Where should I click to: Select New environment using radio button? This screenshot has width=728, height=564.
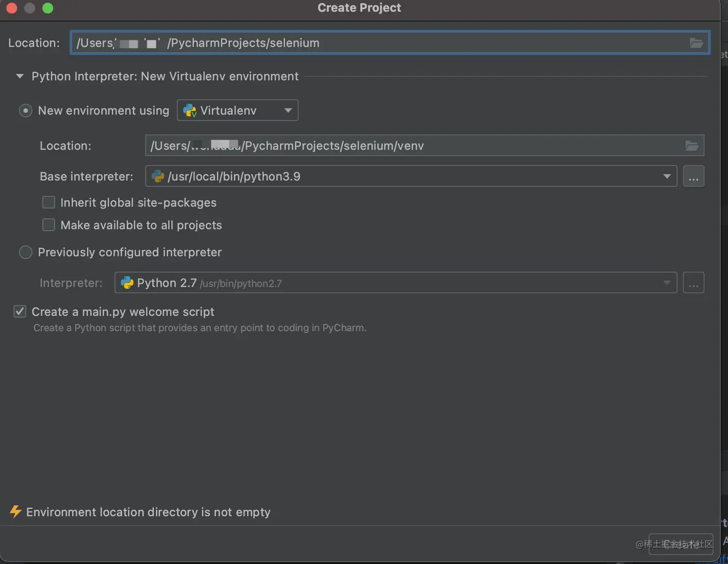point(26,111)
